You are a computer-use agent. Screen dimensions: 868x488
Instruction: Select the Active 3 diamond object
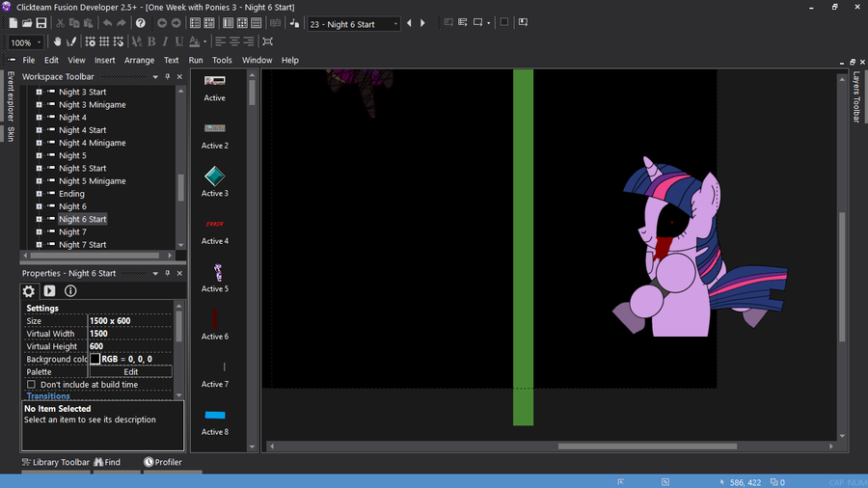click(215, 176)
